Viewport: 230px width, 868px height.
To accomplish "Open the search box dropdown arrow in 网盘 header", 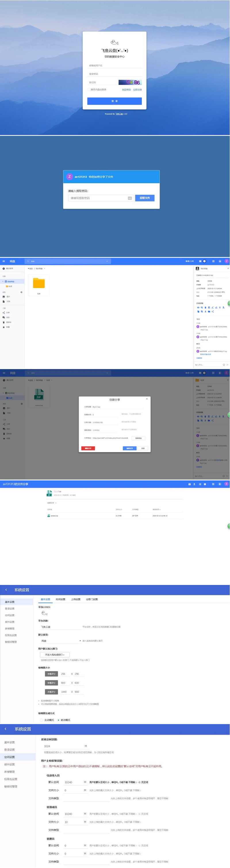I will click(107, 261).
